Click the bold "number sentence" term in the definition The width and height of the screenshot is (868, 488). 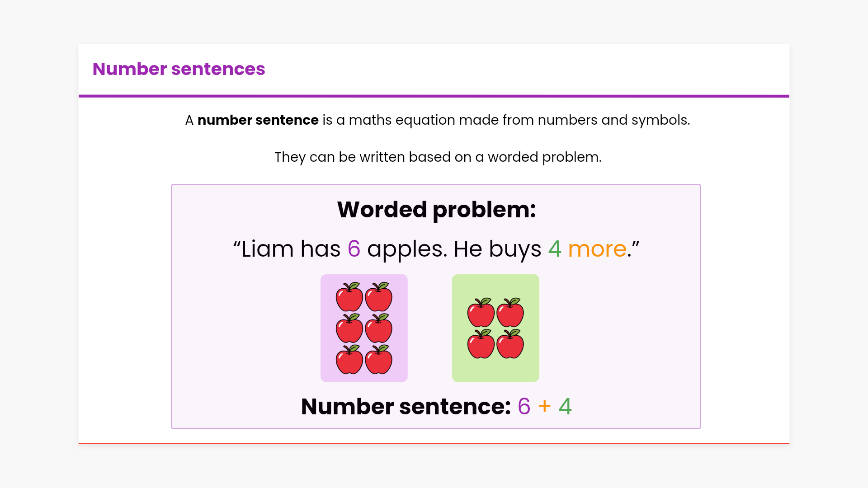coord(258,120)
